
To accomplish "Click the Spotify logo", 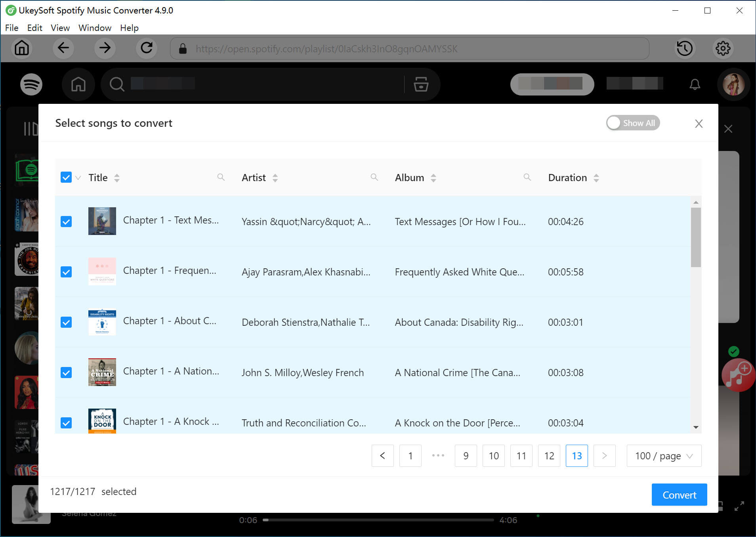I will [x=31, y=84].
